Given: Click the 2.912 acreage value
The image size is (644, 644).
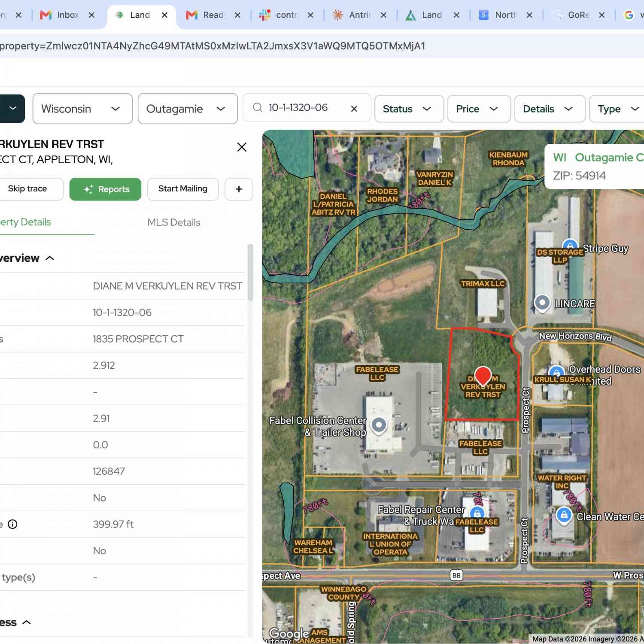Looking at the screenshot, I should pyautogui.click(x=104, y=365).
